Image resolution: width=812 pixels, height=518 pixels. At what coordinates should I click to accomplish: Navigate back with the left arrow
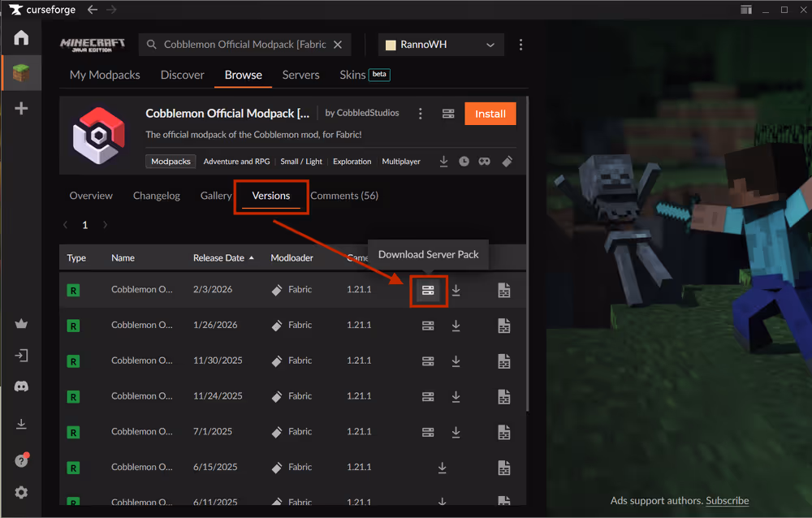click(93, 9)
